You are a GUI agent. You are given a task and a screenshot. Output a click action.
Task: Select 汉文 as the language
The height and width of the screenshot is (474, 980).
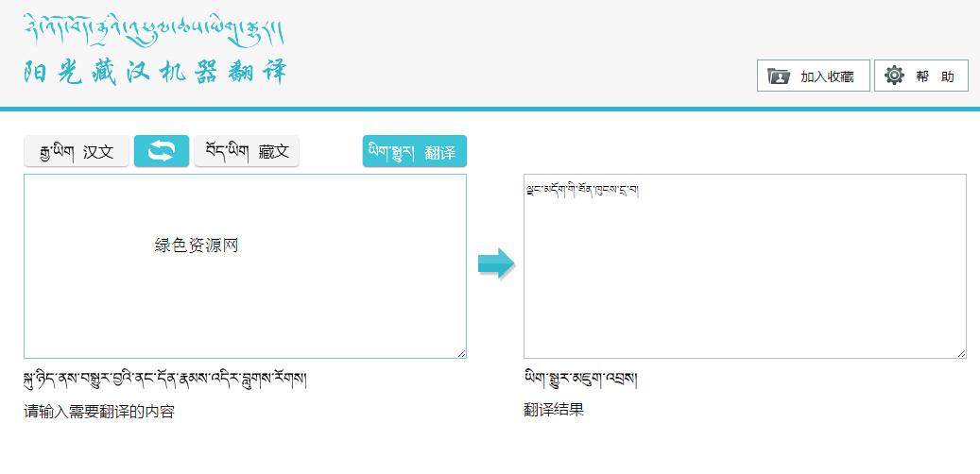(x=76, y=151)
